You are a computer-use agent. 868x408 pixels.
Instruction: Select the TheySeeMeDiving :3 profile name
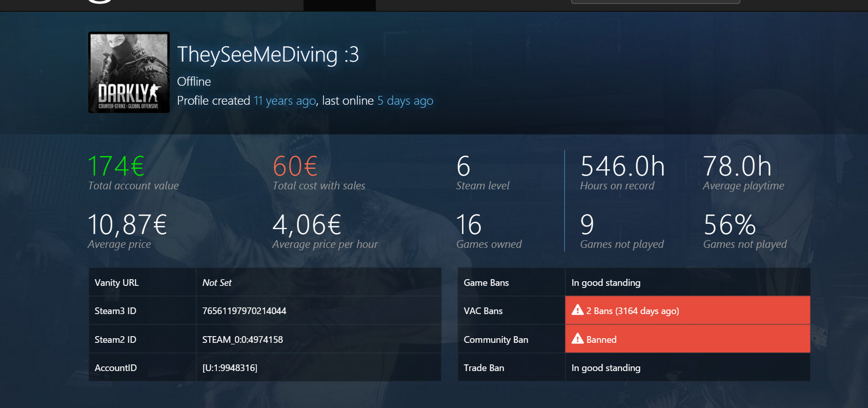coord(268,54)
